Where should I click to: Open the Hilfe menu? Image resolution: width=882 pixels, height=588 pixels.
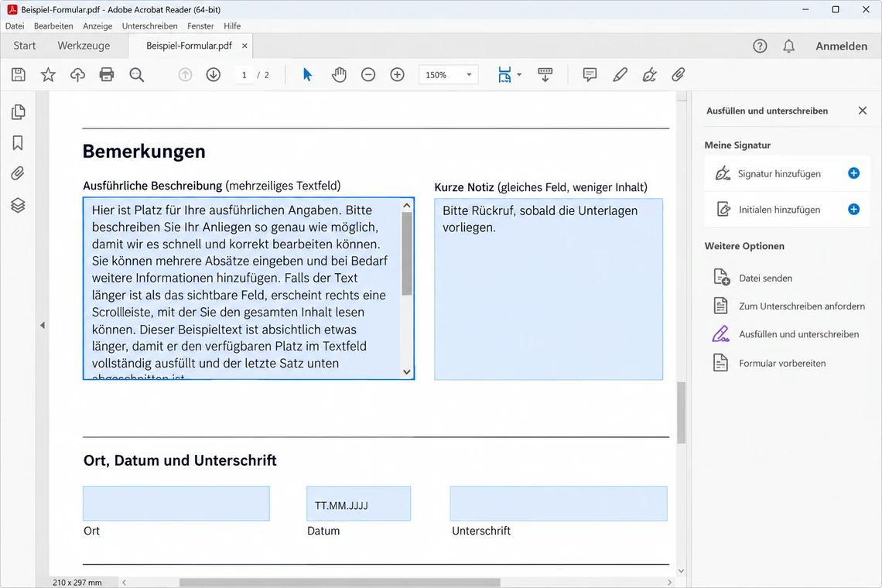(x=232, y=26)
